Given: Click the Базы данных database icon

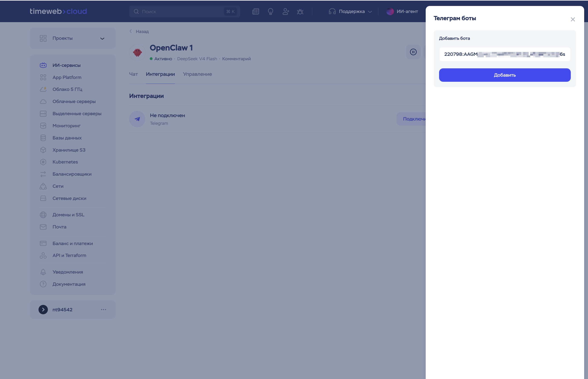Looking at the screenshot, I should (43, 138).
